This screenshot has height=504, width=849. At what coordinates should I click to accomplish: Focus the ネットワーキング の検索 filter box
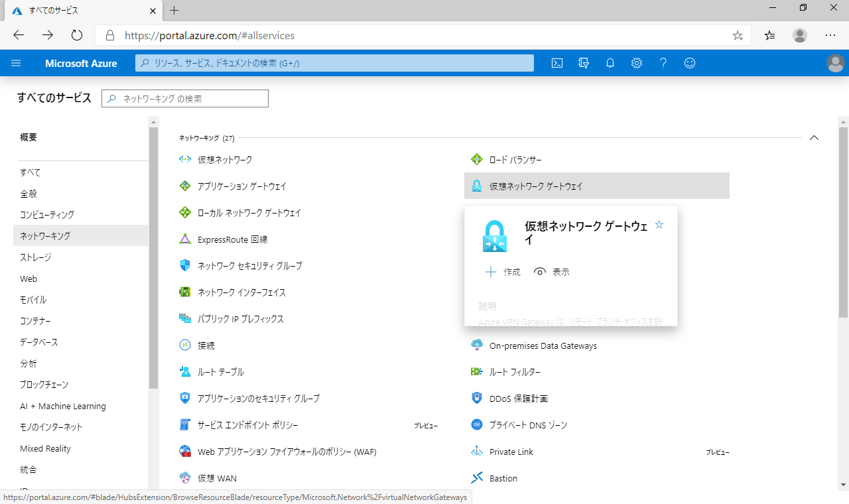[x=185, y=98]
